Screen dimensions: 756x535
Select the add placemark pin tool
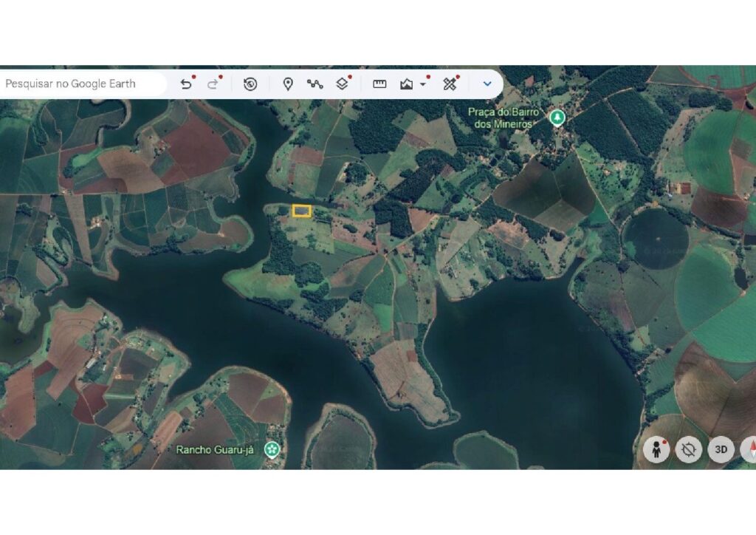pyautogui.click(x=288, y=84)
